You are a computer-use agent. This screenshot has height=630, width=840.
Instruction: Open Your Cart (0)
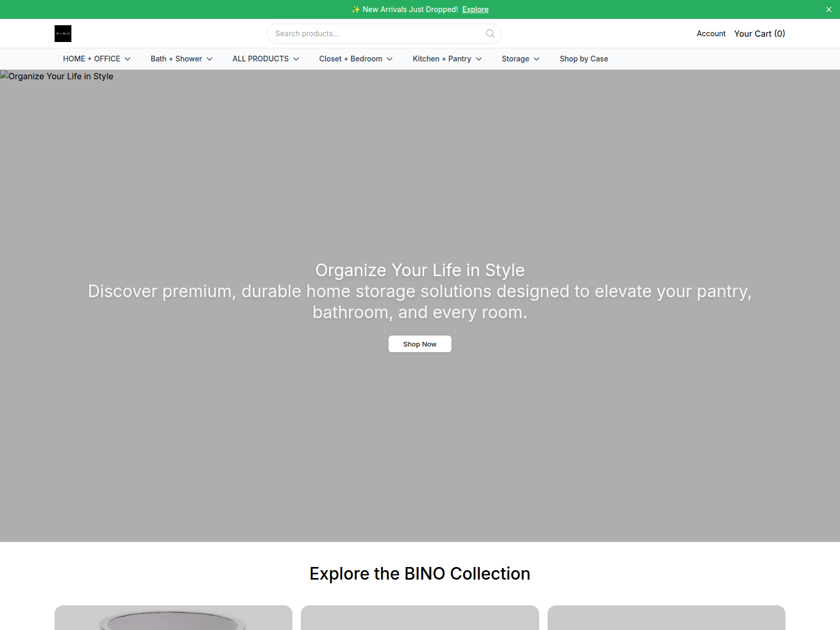tap(759, 34)
